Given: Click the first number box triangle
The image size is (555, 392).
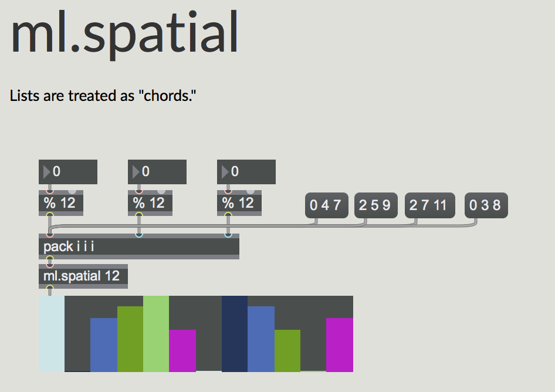Looking at the screenshot, I should (x=46, y=172).
